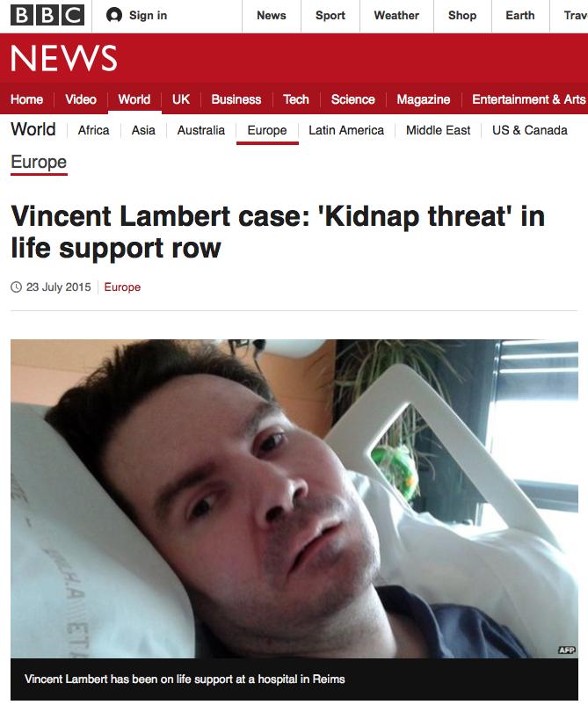The image size is (588, 712).
Task: Click the clock icon beside the date
Action: pos(17,287)
